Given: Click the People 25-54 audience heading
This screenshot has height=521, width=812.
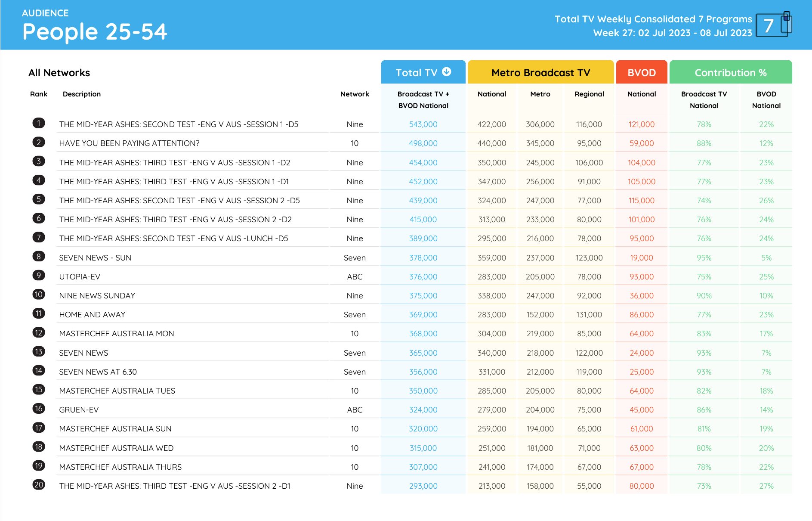Looking at the screenshot, I should [x=95, y=32].
